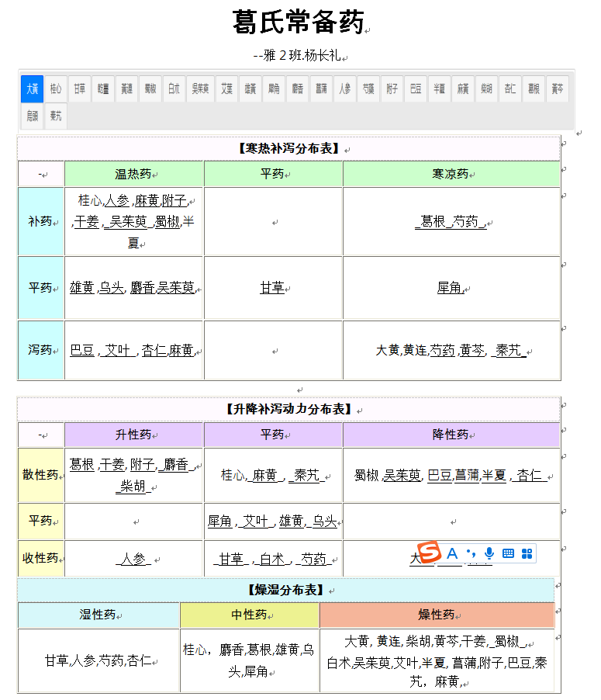The image size is (601, 700).
Task: Click the 中性药 column header
Action: (x=250, y=615)
